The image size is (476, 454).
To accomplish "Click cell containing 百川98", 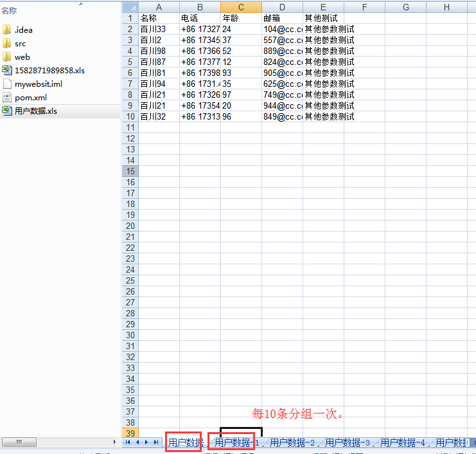I will 159,51.
